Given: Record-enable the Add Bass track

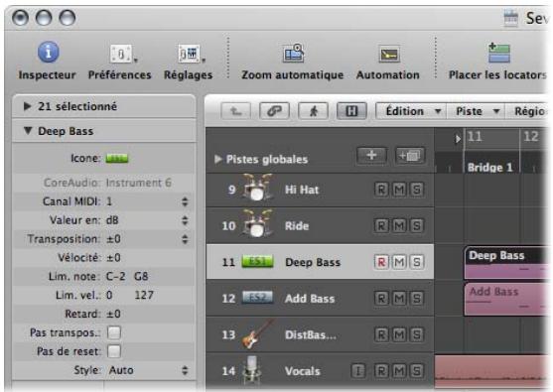Looking at the screenshot, I should tap(381, 299).
